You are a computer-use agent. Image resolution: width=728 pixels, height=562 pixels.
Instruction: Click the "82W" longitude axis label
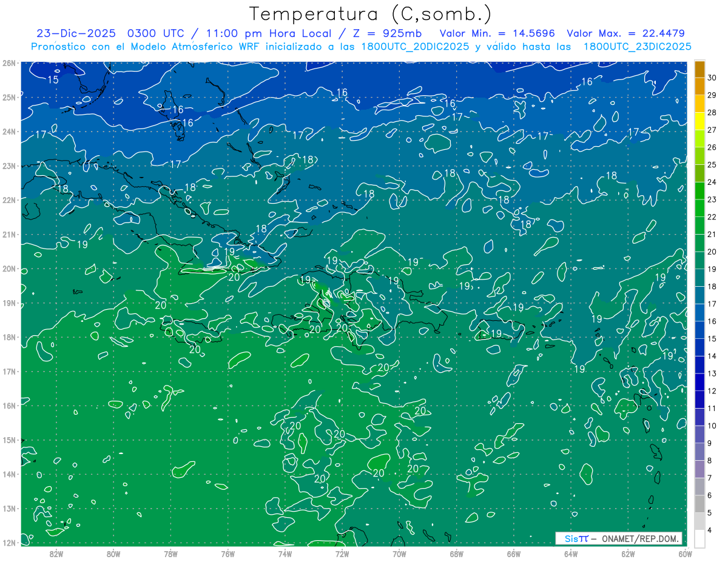click(x=56, y=553)
